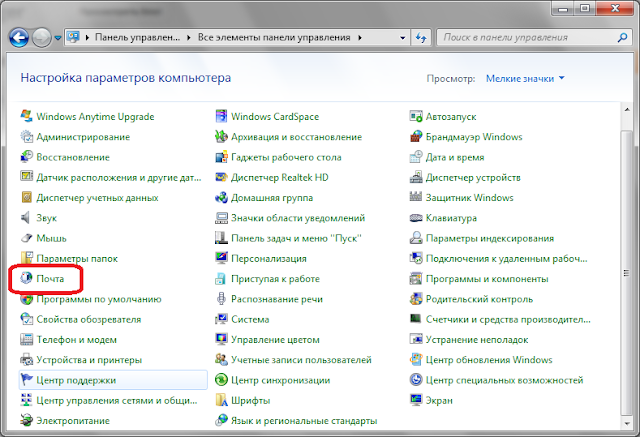
Task: Open Устранение неполадок link
Action: (477, 340)
